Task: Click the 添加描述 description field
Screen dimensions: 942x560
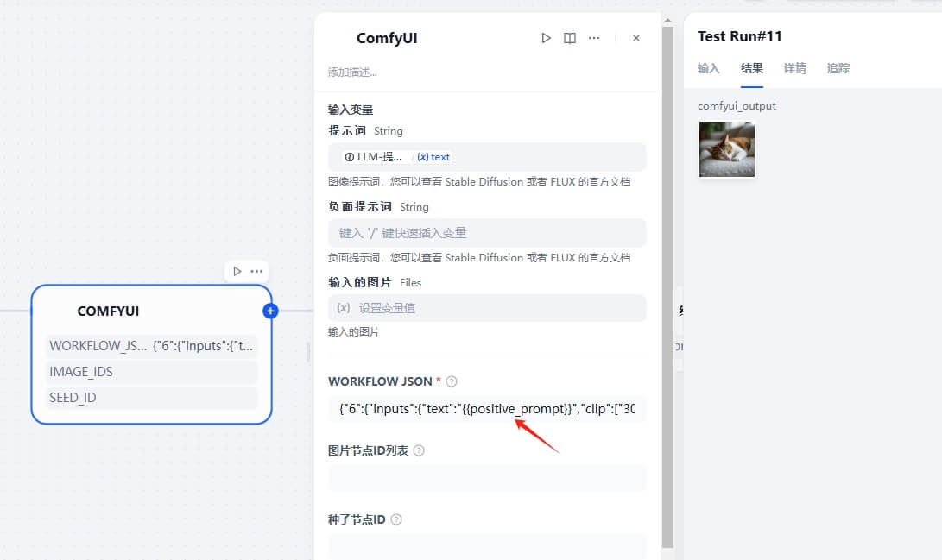Action: (x=487, y=72)
